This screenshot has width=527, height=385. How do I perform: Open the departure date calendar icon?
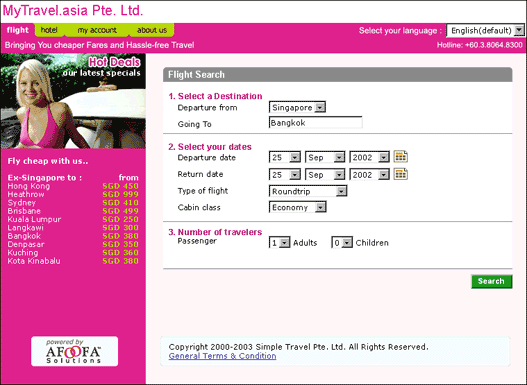point(401,157)
